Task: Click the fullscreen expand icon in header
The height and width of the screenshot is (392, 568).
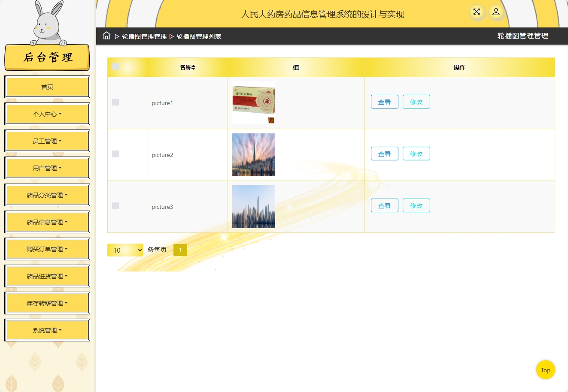Action: click(x=477, y=12)
